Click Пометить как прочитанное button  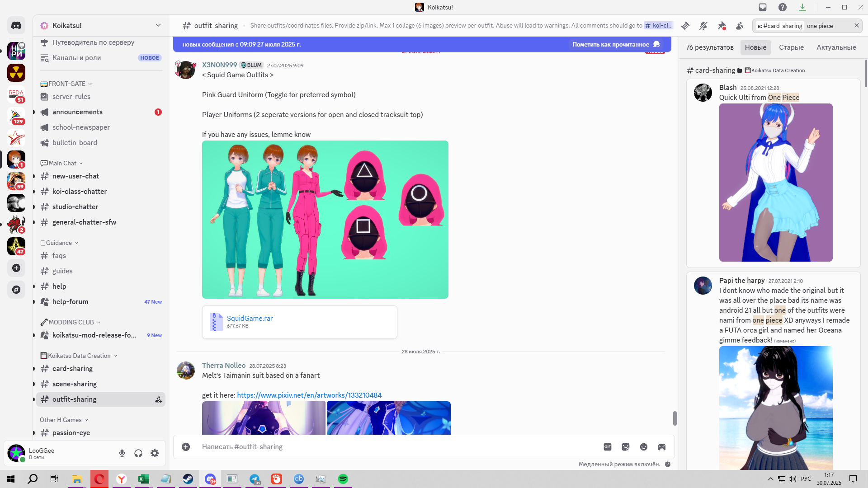[x=616, y=44]
